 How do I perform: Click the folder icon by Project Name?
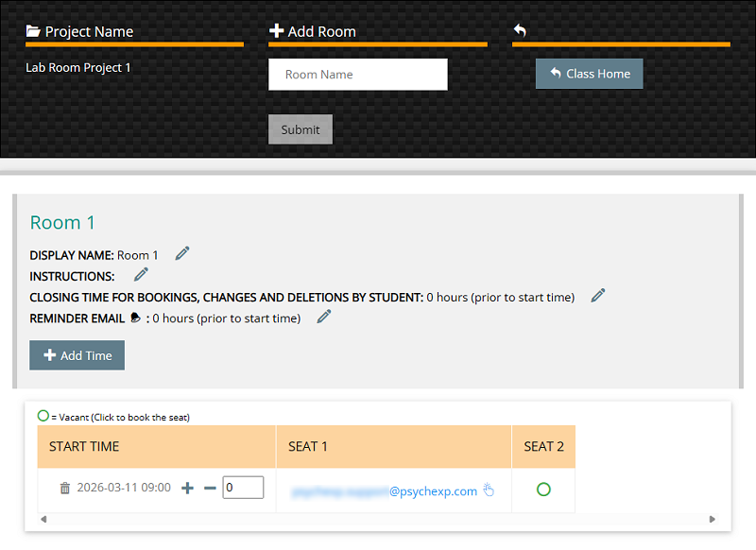click(x=33, y=31)
